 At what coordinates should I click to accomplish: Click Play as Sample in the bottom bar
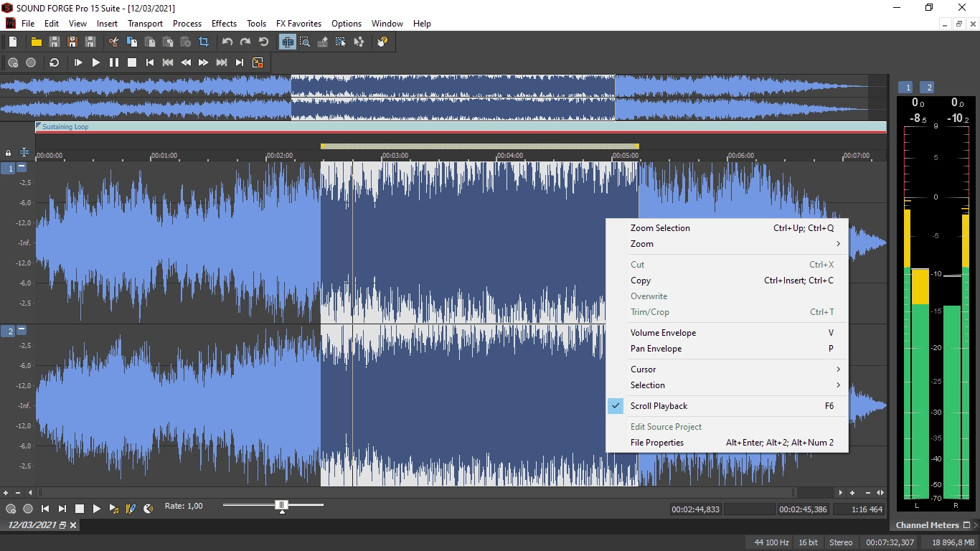click(114, 509)
